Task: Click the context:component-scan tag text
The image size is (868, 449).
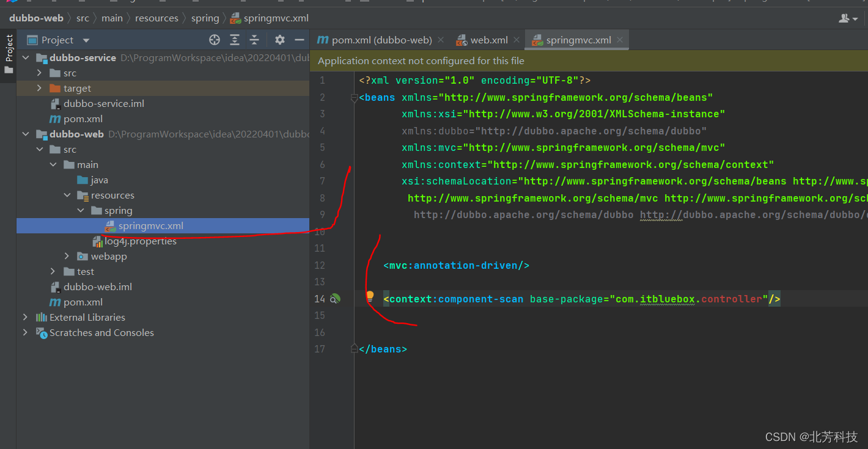Action: [x=453, y=299]
